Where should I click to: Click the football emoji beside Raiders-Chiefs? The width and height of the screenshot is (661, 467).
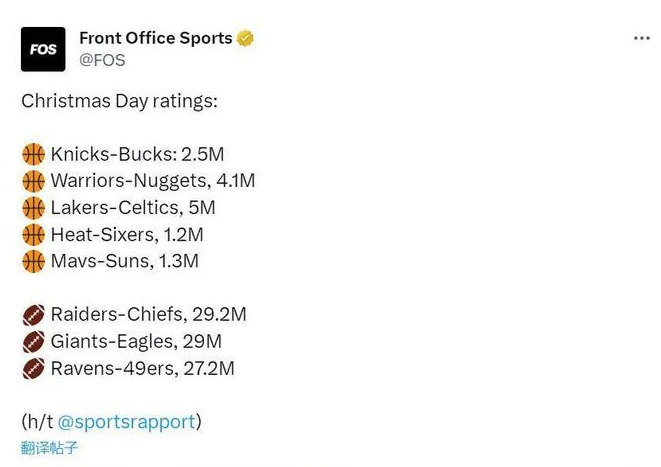pyautogui.click(x=33, y=315)
